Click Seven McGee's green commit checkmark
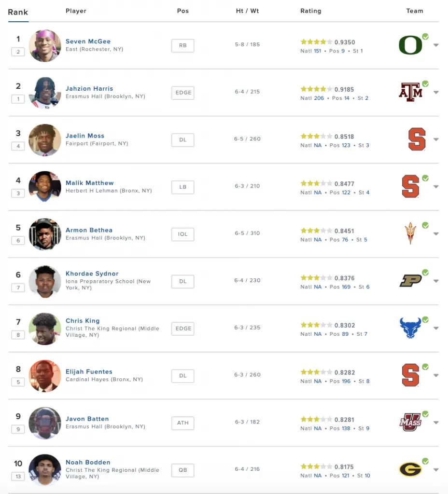The width and height of the screenshot is (448, 494). point(425,37)
